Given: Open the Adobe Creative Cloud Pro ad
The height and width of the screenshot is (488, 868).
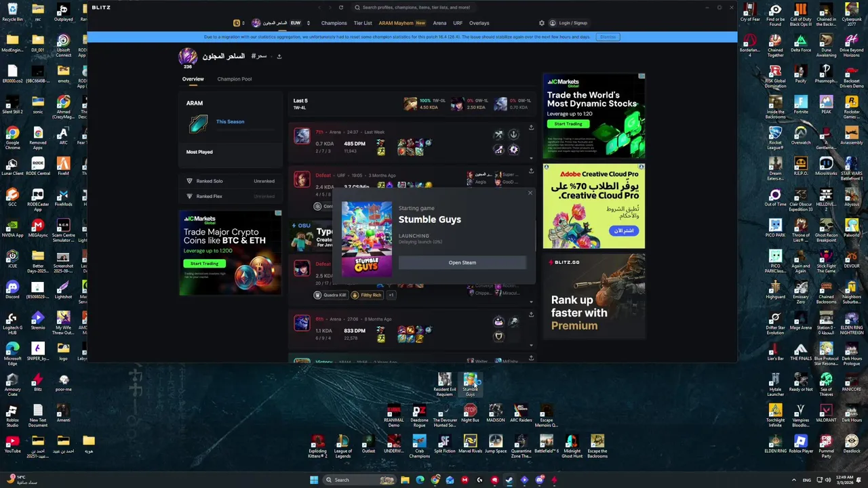Looking at the screenshot, I should point(594,206).
